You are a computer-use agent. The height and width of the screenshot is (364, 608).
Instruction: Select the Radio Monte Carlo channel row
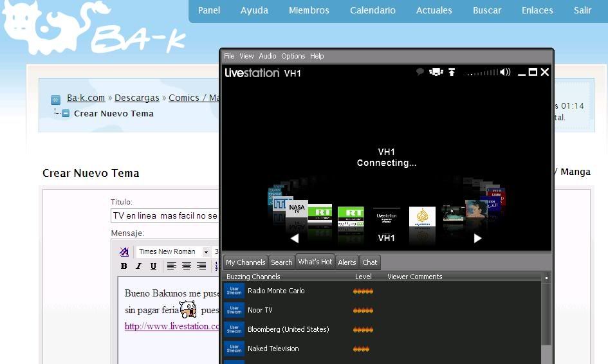point(382,291)
